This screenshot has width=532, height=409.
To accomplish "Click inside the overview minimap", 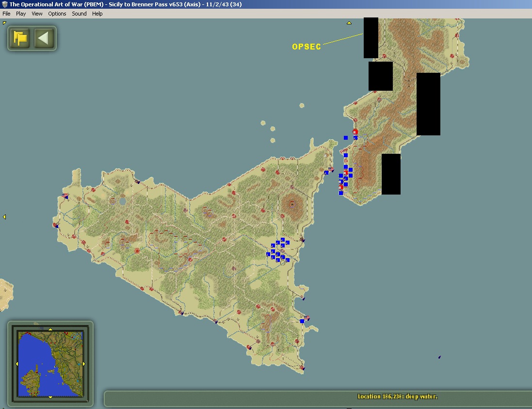I will point(50,364).
